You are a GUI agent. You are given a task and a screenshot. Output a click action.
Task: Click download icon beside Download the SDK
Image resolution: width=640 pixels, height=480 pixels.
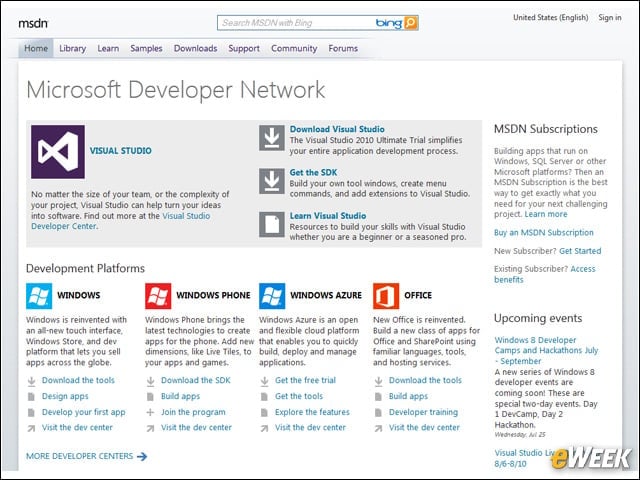pyautogui.click(x=151, y=381)
